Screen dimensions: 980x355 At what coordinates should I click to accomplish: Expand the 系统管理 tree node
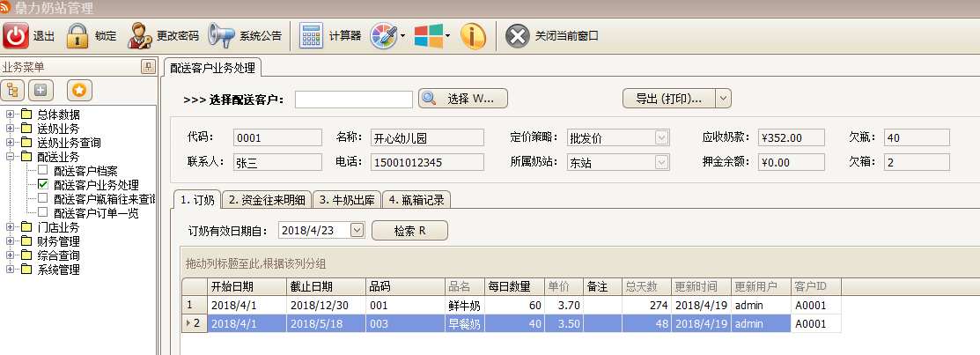point(10,270)
